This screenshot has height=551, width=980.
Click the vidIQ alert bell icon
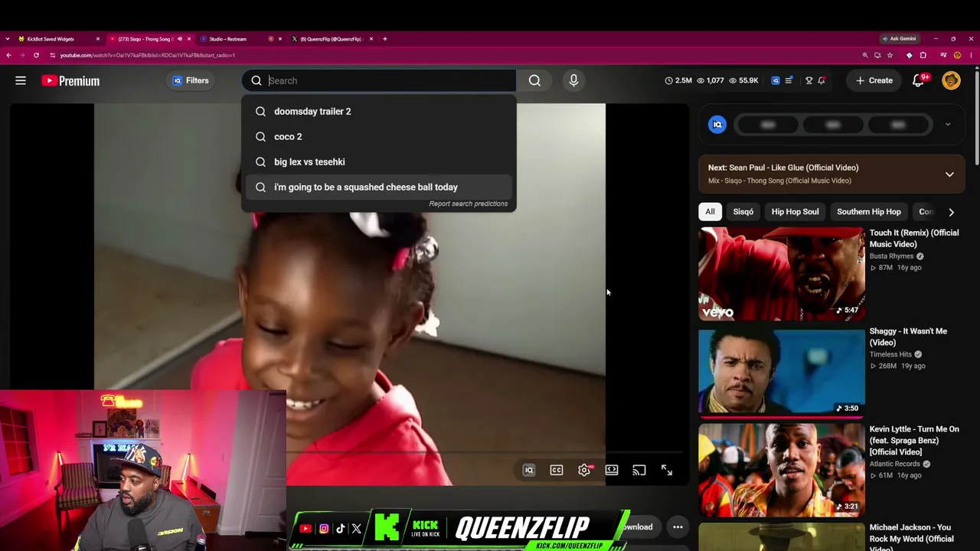tap(822, 80)
